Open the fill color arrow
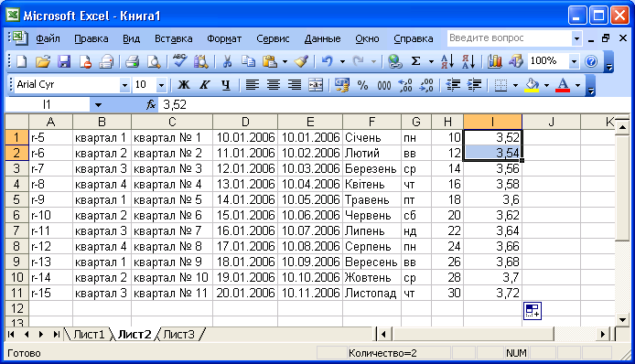The image size is (635, 364). pos(546,85)
